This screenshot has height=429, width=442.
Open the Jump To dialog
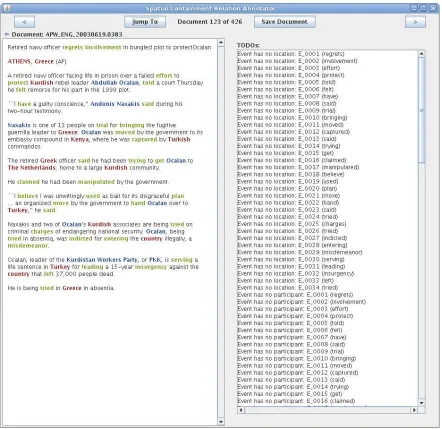pyautogui.click(x=145, y=22)
